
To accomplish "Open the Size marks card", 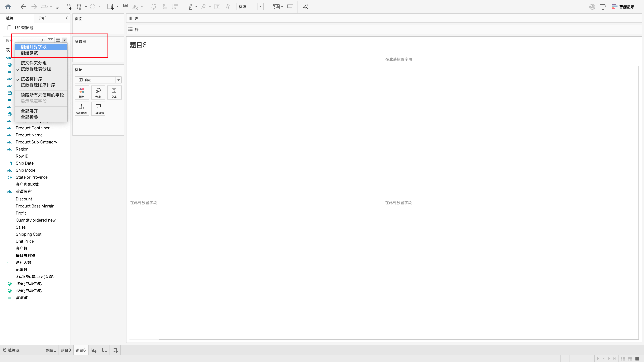I will click(x=98, y=93).
